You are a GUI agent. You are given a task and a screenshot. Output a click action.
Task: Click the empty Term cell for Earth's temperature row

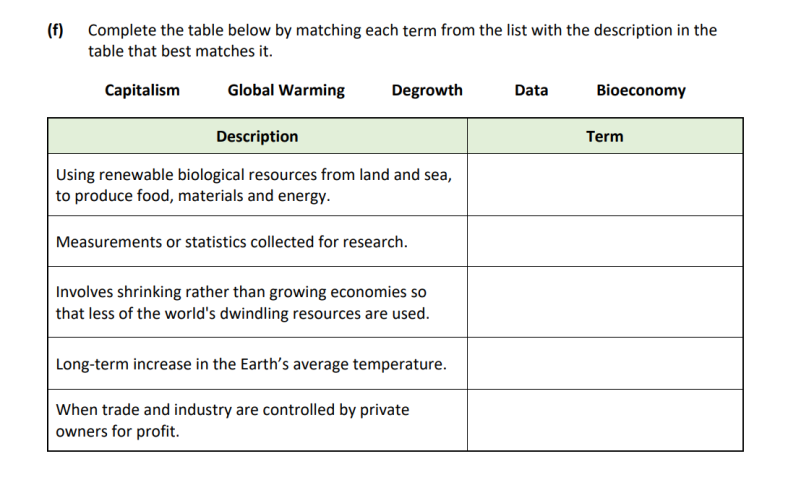(604, 364)
